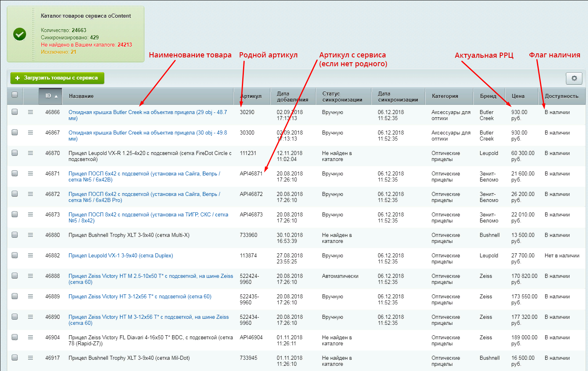588x371 pixels.
Task: Check the box for row 46871
Action: pos(15,173)
